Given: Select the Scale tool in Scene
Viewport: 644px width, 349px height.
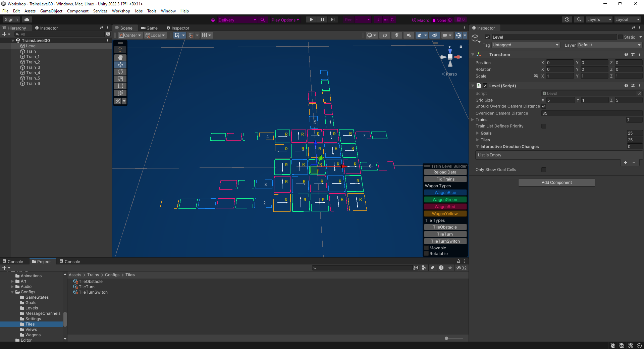Looking at the screenshot, I should tap(120, 79).
